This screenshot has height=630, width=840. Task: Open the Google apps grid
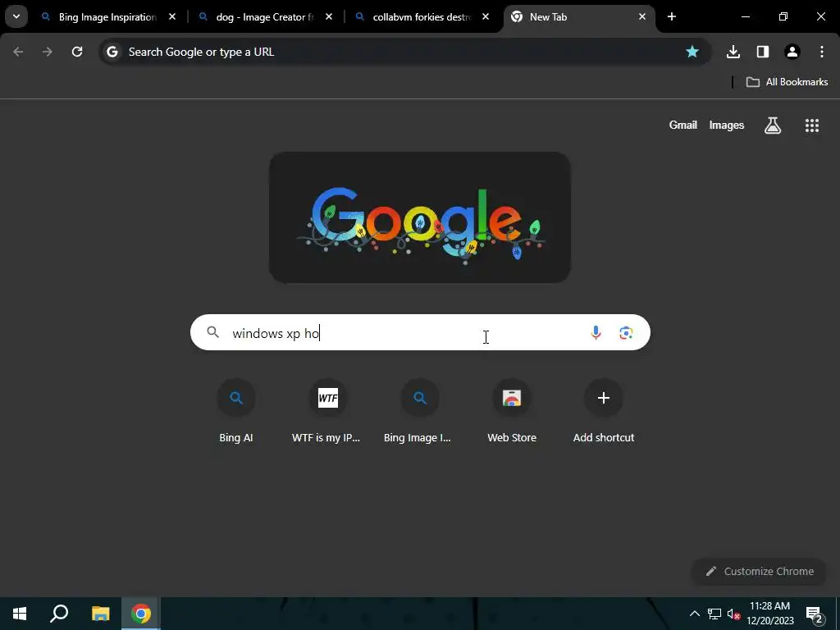click(811, 126)
